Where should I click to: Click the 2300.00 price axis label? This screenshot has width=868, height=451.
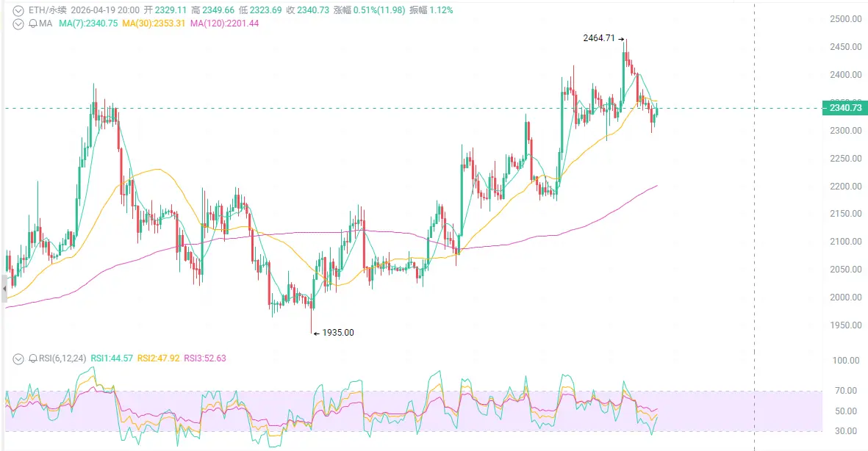coord(846,131)
